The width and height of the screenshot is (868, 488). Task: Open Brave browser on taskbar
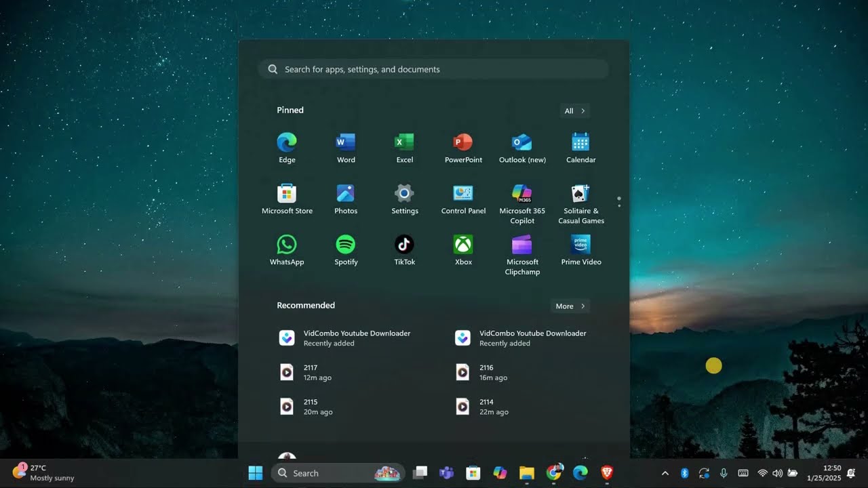tap(607, 473)
